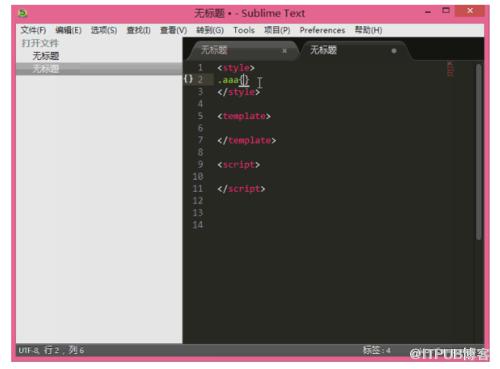Viewport: 500px width, 369px height.
Task: Maximize the Sublime Text window
Action: pos(446,11)
